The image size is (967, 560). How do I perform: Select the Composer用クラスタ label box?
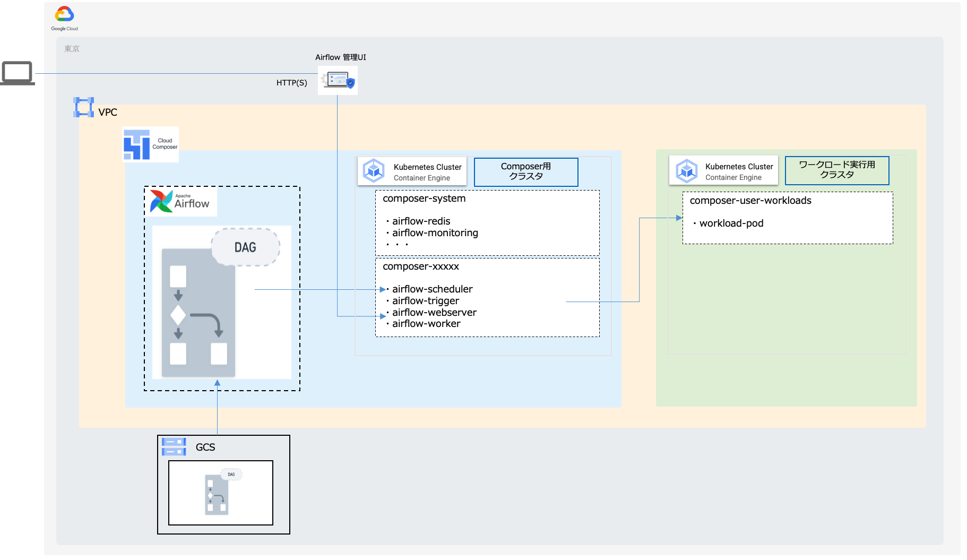pos(526,172)
